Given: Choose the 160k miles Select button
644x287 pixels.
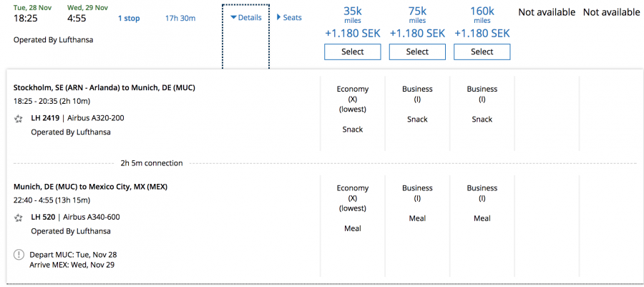Looking at the screenshot, I should pos(482,52).
